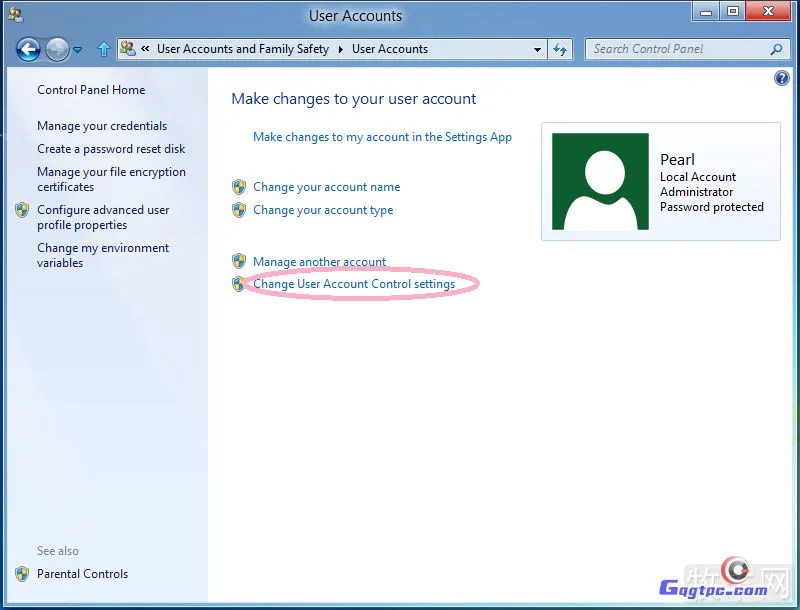Open Make changes in the Settings App
800x610 pixels.
tap(382, 137)
